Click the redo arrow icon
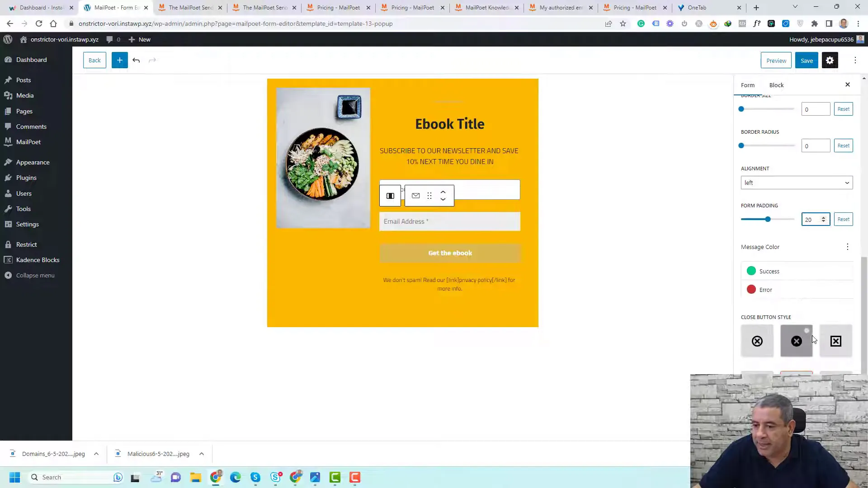Viewport: 868px width, 488px height. (153, 60)
